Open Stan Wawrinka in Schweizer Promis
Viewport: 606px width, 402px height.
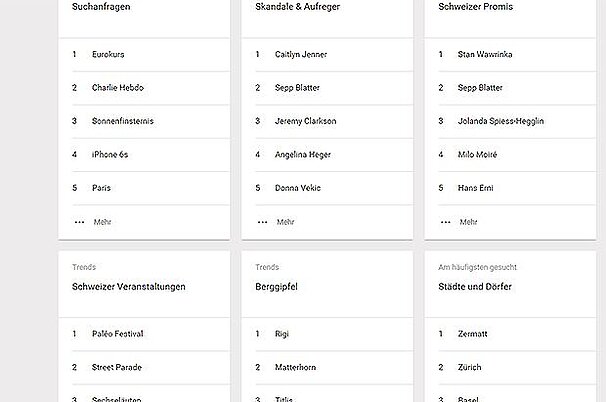point(484,55)
